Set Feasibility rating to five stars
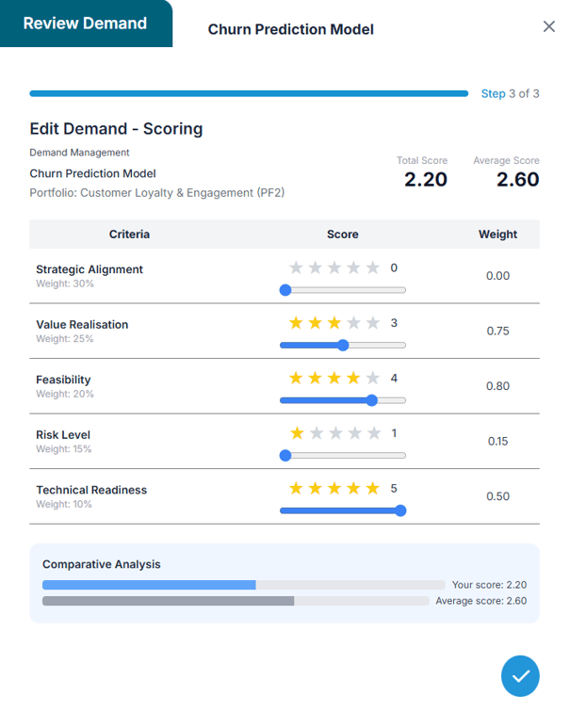The image size is (570, 728). (373, 379)
